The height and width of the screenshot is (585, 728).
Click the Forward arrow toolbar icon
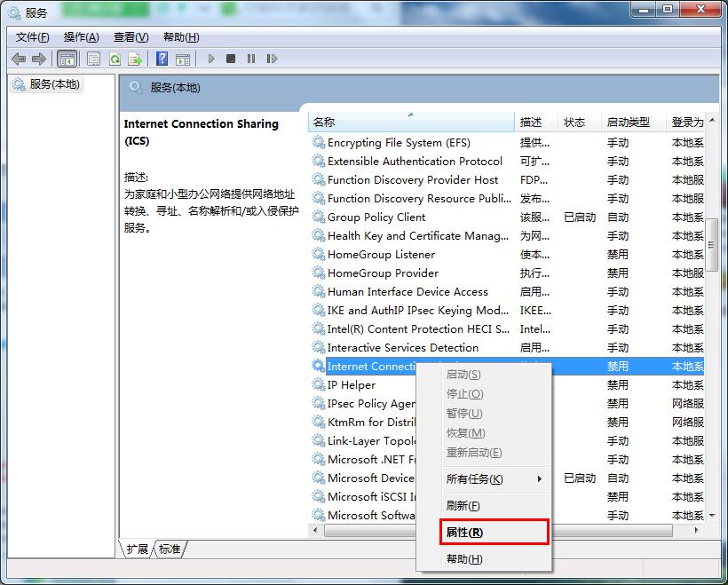pyautogui.click(x=39, y=59)
